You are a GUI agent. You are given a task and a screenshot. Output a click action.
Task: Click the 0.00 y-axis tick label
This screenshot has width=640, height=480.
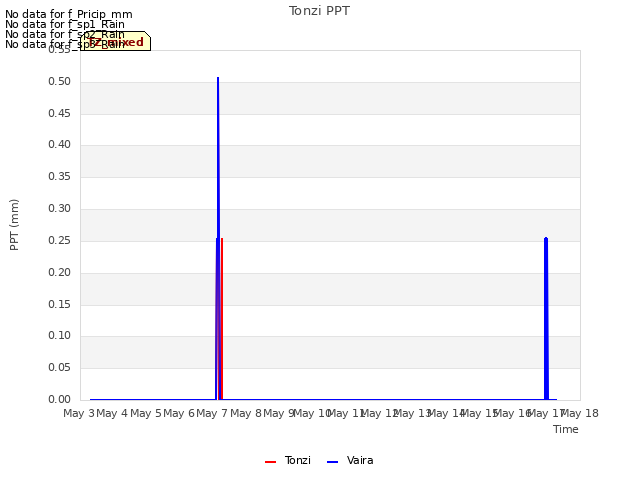click(60, 400)
